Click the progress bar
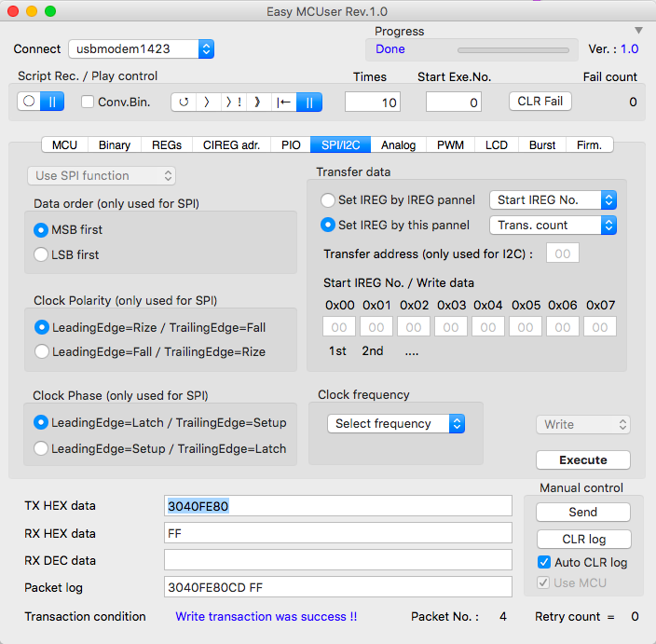The height and width of the screenshot is (644, 656). 513,50
